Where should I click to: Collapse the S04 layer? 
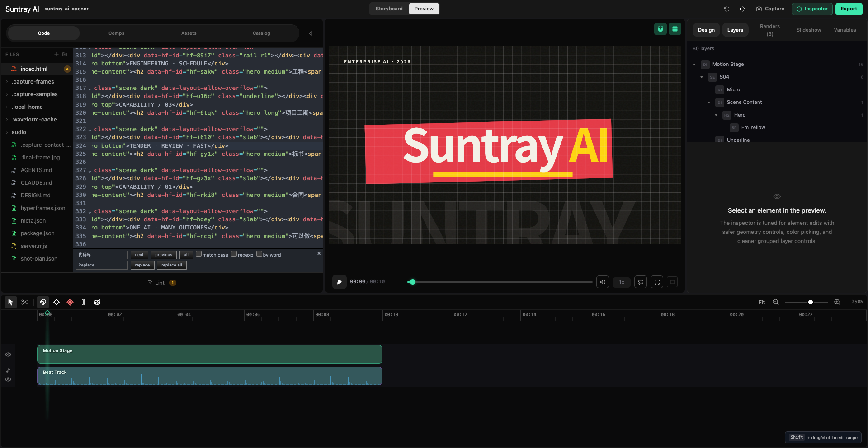point(702,77)
